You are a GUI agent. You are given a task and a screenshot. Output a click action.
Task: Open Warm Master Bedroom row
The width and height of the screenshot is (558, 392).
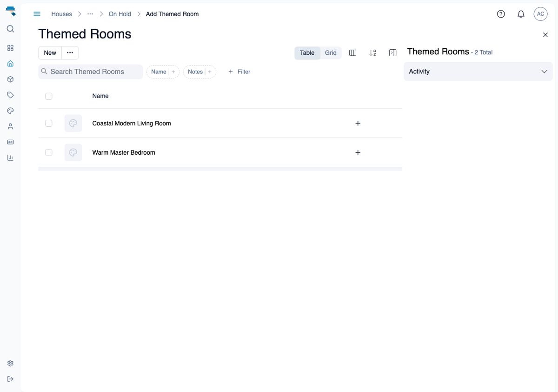point(220,152)
